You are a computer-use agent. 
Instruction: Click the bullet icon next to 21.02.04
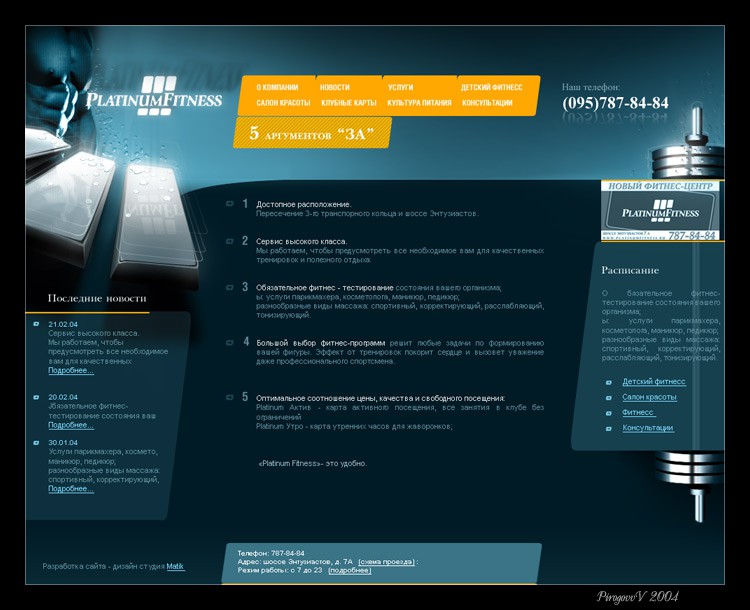(36, 324)
